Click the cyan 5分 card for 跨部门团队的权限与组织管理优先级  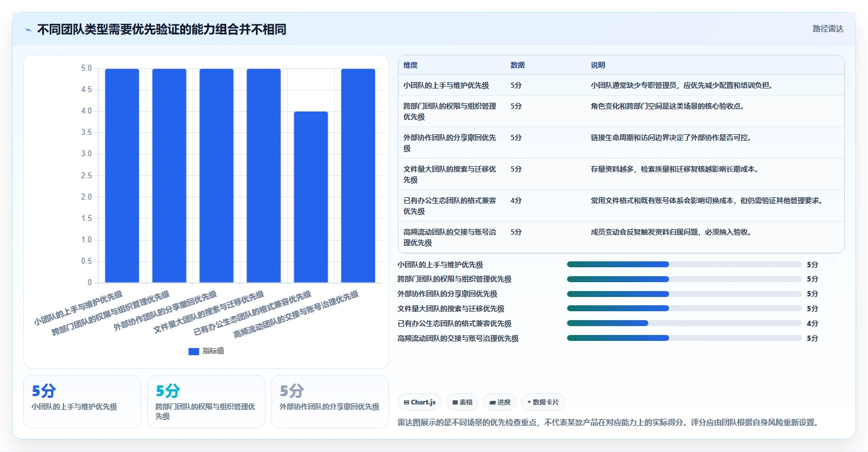coord(206,401)
